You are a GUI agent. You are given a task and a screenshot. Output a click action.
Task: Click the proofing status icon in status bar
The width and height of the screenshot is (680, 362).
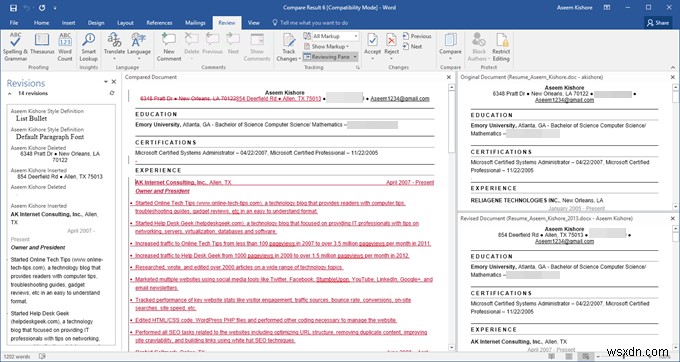(42, 356)
